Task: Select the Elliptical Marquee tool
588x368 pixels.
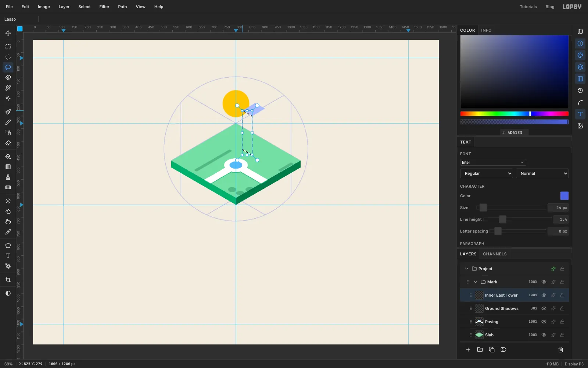Action: tap(8, 57)
